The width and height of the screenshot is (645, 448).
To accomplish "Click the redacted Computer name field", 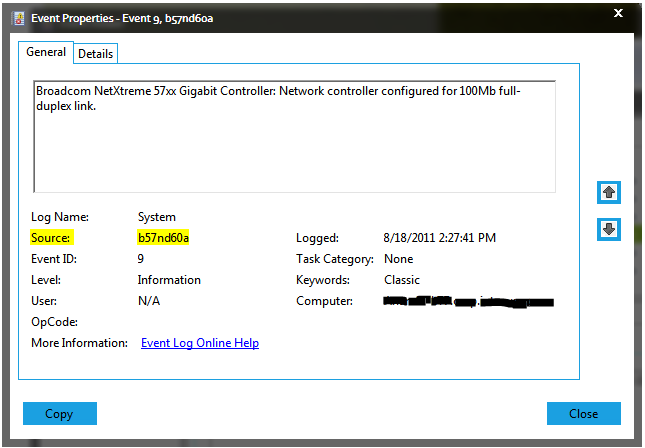I will tap(468, 301).
